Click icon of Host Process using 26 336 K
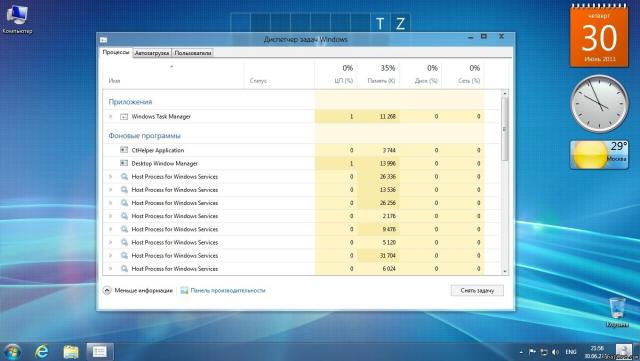This screenshot has width=640, height=361. (x=124, y=177)
